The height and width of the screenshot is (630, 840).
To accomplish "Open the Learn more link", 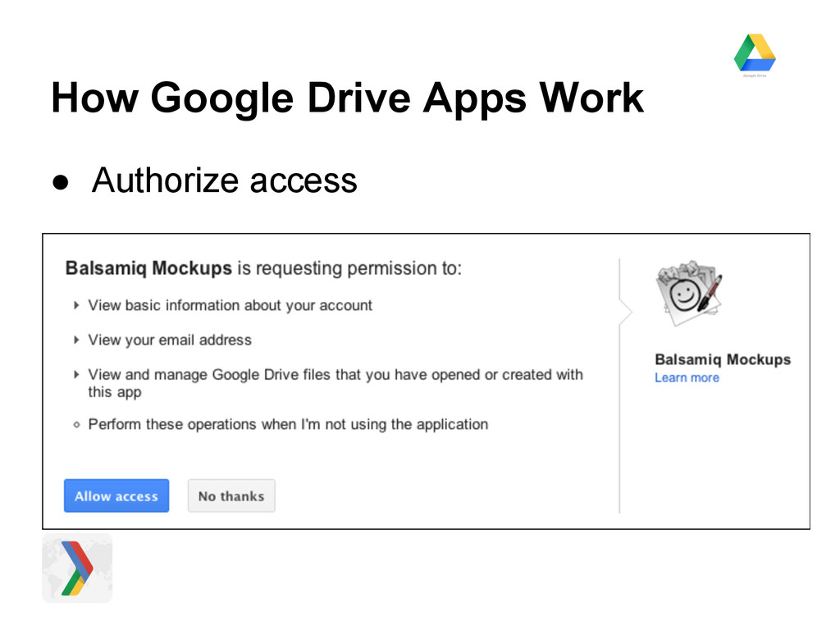I will 687,377.
